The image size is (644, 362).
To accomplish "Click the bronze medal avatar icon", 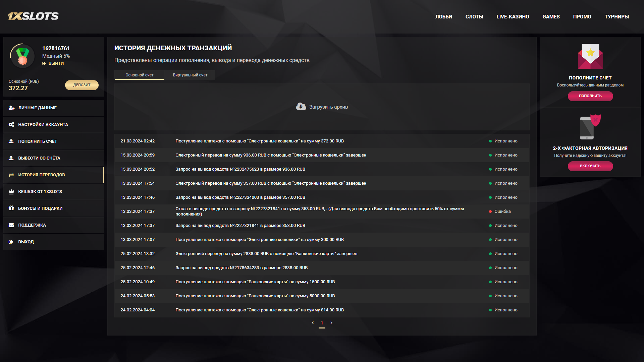I will [x=22, y=56].
